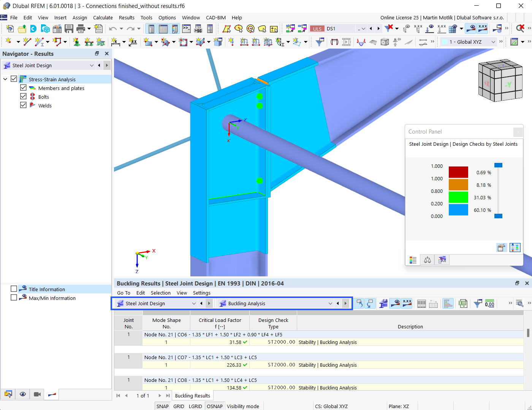Click the red color swatch in Control Panel
Viewport: 532px width, 410px height.
click(x=458, y=172)
